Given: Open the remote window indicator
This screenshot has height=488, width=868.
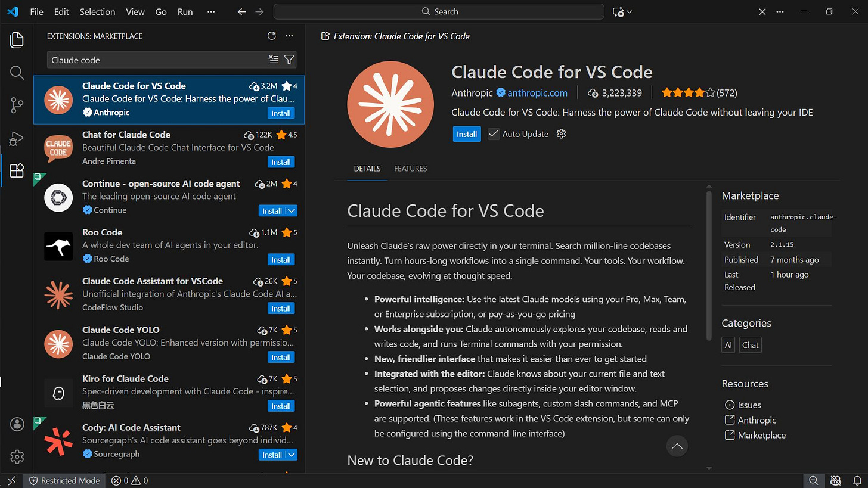Looking at the screenshot, I should click(11, 480).
